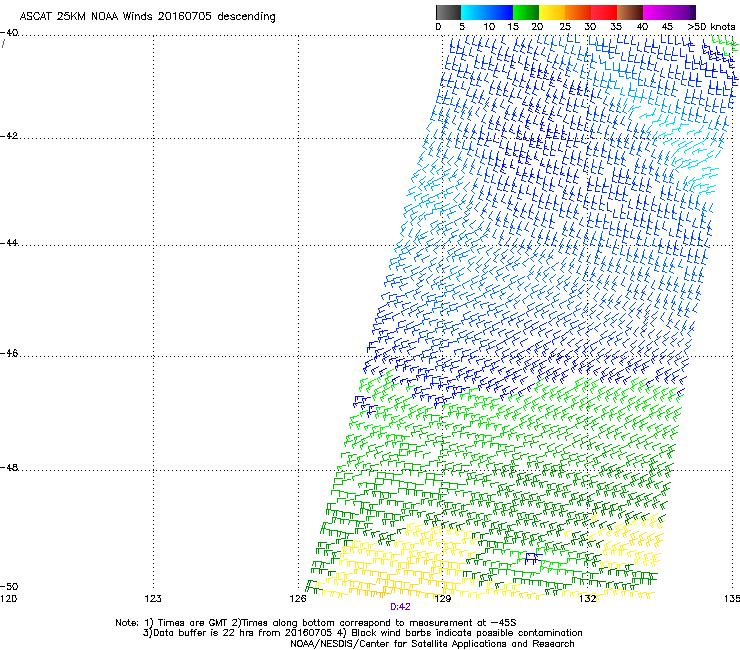Click the yellow 20-25 knots legend swatch

pos(552,12)
